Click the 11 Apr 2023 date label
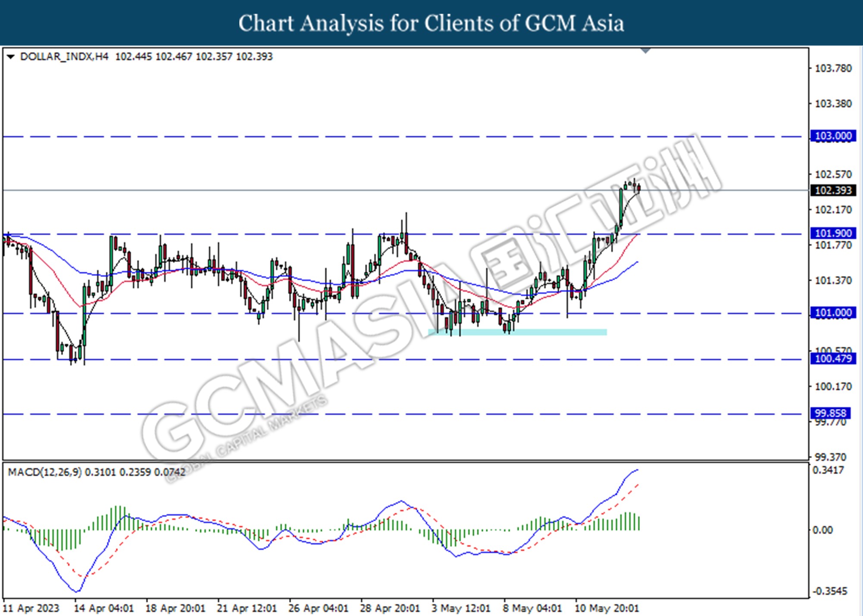Screen dimensions: 863x616 [31, 608]
